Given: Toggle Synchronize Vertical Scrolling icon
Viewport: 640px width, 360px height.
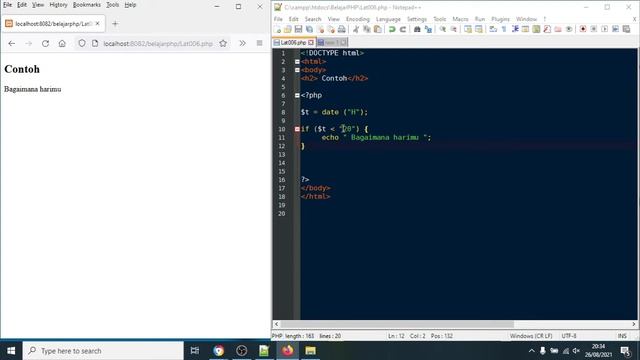Looking at the screenshot, I should tap(468, 29).
